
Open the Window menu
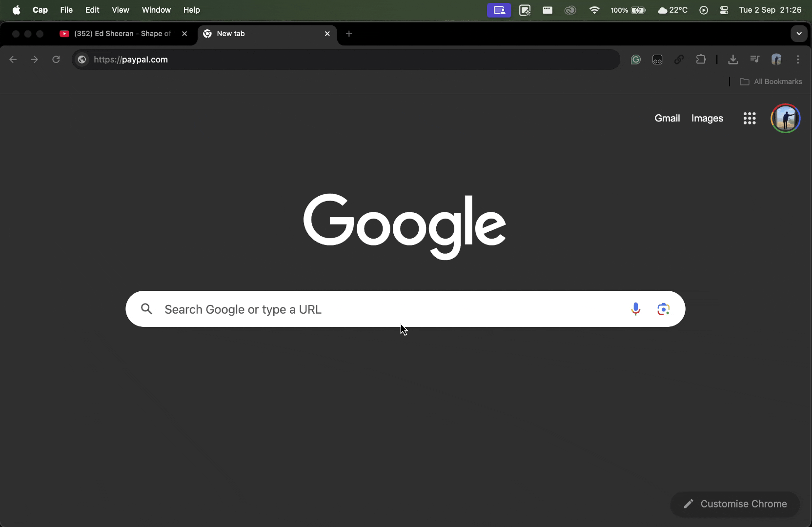tap(156, 10)
